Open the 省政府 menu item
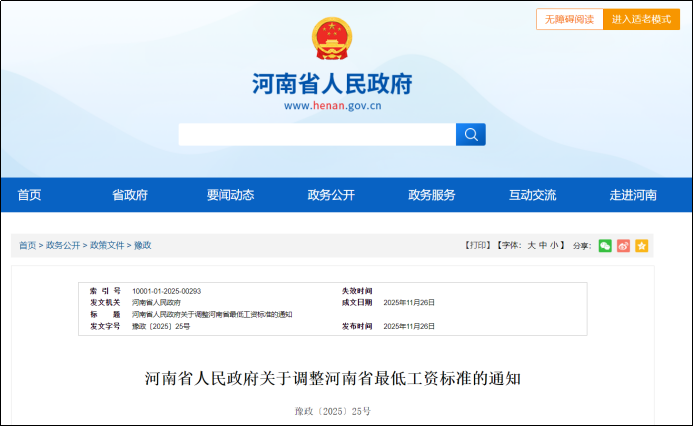 coord(130,195)
